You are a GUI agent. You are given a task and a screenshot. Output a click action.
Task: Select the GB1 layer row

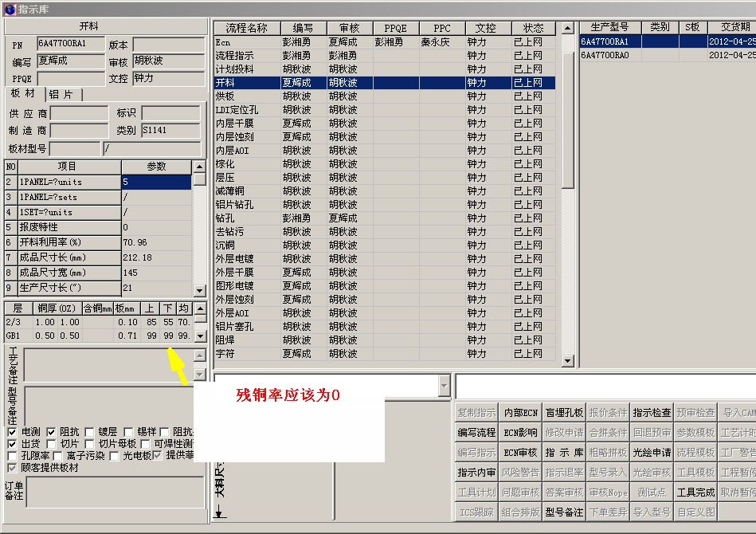(x=98, y=336)
